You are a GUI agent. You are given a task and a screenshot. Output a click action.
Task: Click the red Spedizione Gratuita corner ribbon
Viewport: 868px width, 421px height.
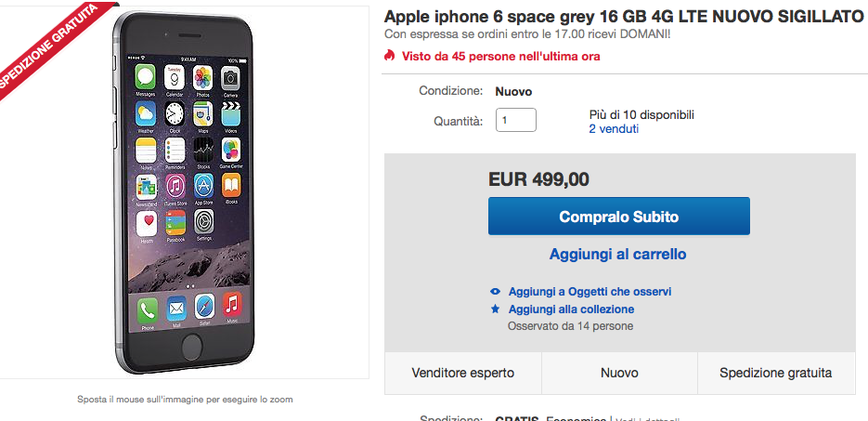[x=45, y=46]
